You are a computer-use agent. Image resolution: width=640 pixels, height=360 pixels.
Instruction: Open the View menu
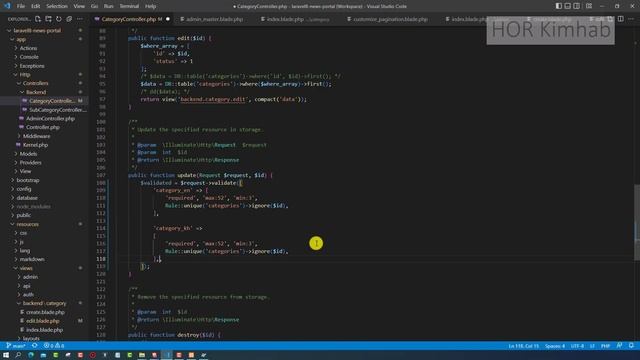tap(79, 6)
